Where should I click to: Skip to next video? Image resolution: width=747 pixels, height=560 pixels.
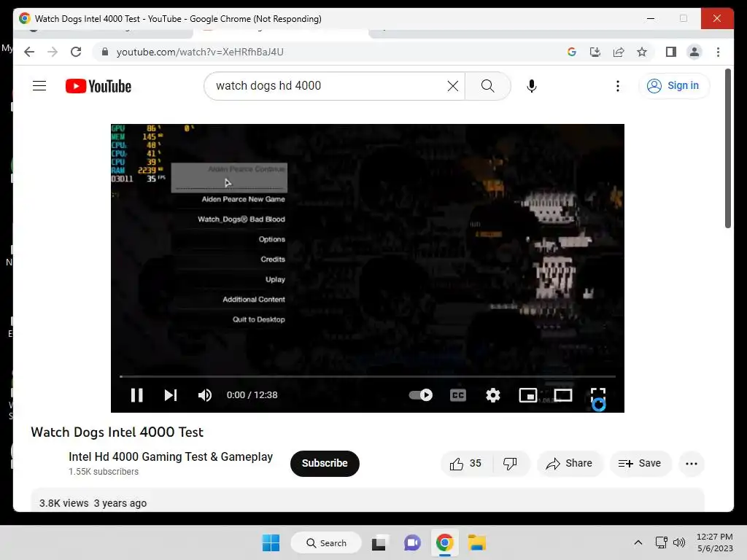171,395
